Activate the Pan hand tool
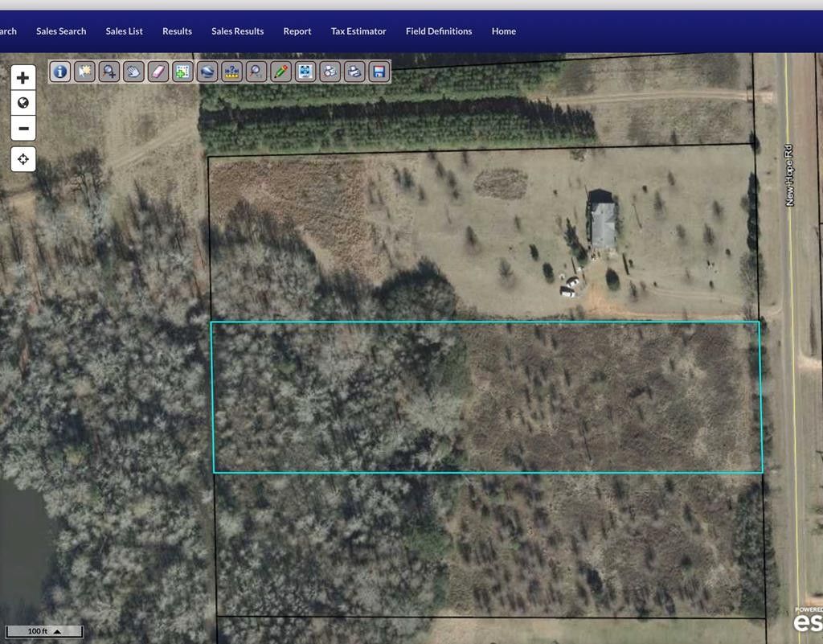Screen dimensions: 823x644 tap(133, 72)
